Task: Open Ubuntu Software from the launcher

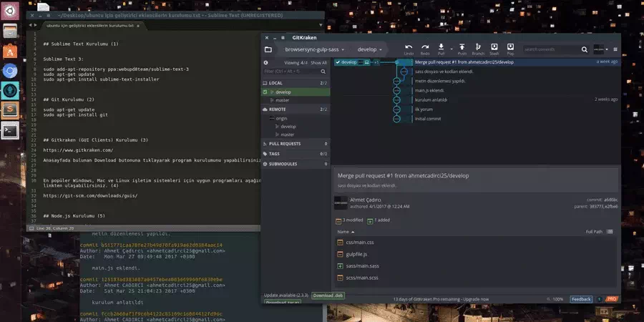Action: point(10,51)
